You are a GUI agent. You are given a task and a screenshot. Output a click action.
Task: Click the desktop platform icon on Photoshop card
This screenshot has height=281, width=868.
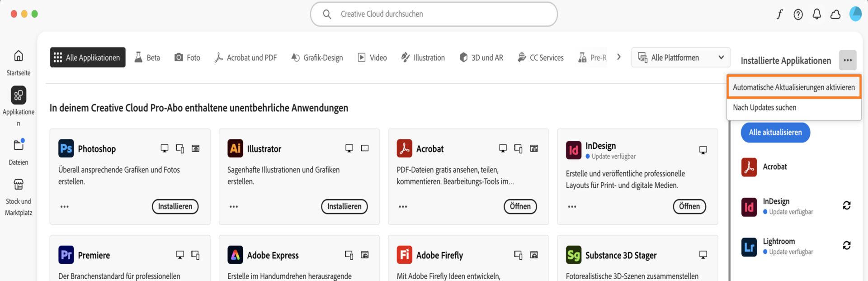(165, 148)
